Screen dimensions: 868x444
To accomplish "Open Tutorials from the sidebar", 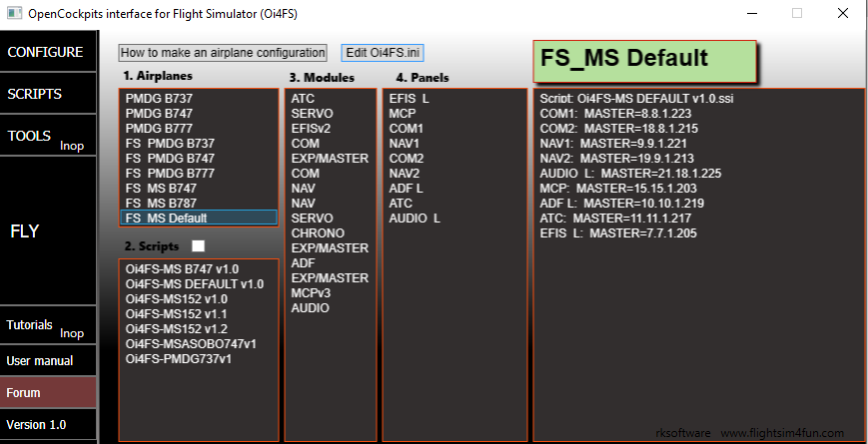I will pos(48,325).
